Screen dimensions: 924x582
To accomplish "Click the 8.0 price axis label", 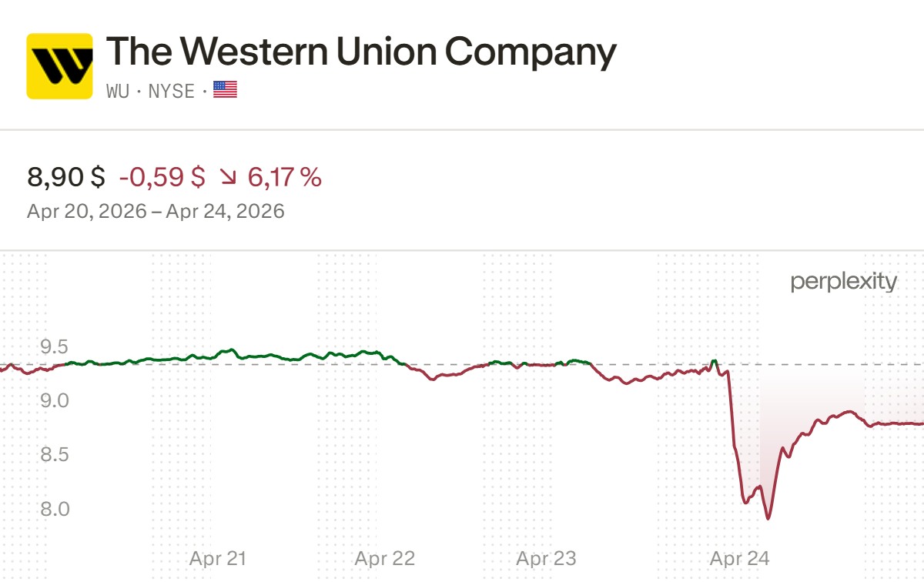I will tap(54, 509).
